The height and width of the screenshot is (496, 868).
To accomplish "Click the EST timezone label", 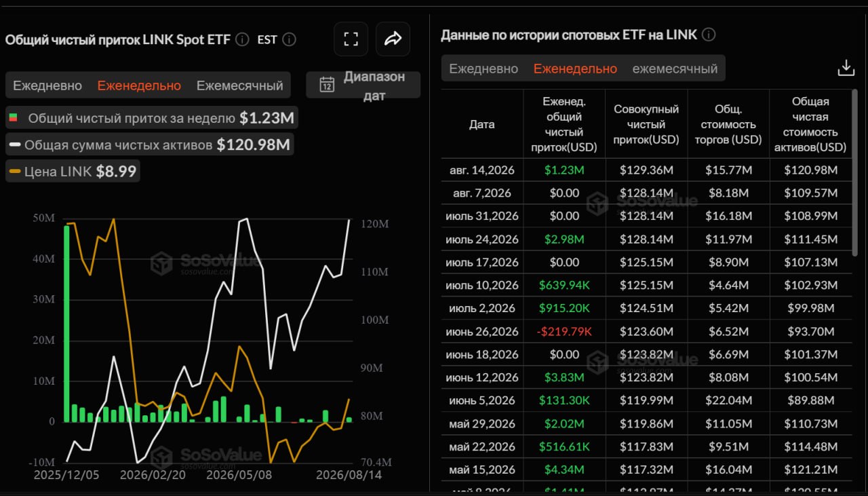I will [267, 39].
